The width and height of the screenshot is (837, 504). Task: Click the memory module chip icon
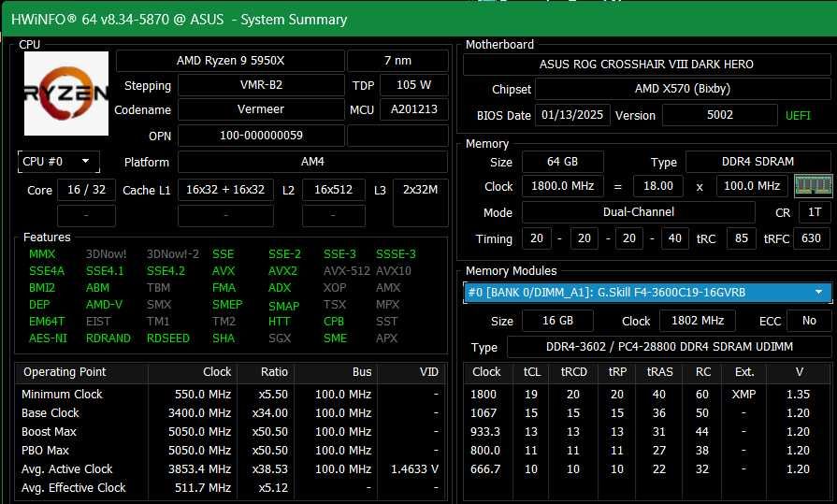[x=813, y=186]
